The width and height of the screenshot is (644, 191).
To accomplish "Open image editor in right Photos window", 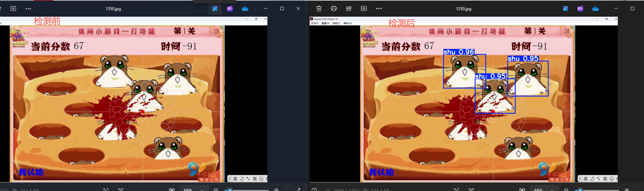I will (565, 8).
